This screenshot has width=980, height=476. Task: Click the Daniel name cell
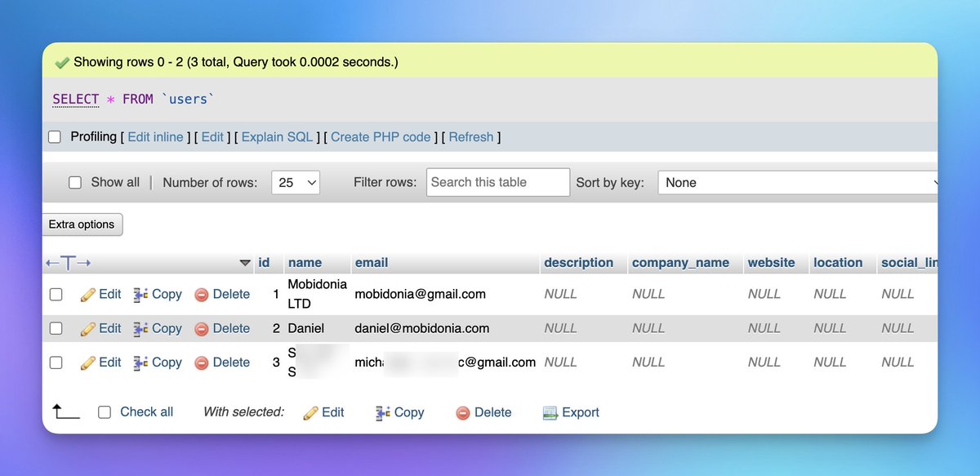coord(306,328)
